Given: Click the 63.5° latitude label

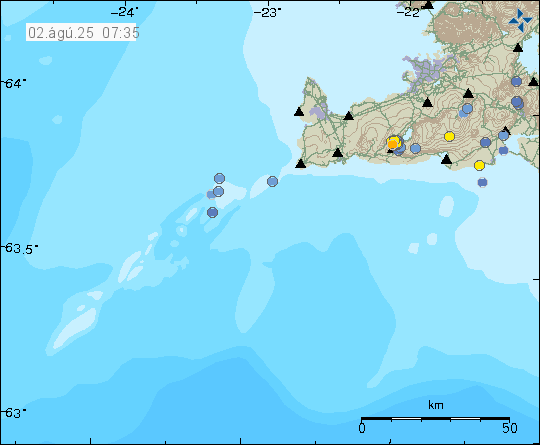Looking at the screenshot, I should (20, 248).
